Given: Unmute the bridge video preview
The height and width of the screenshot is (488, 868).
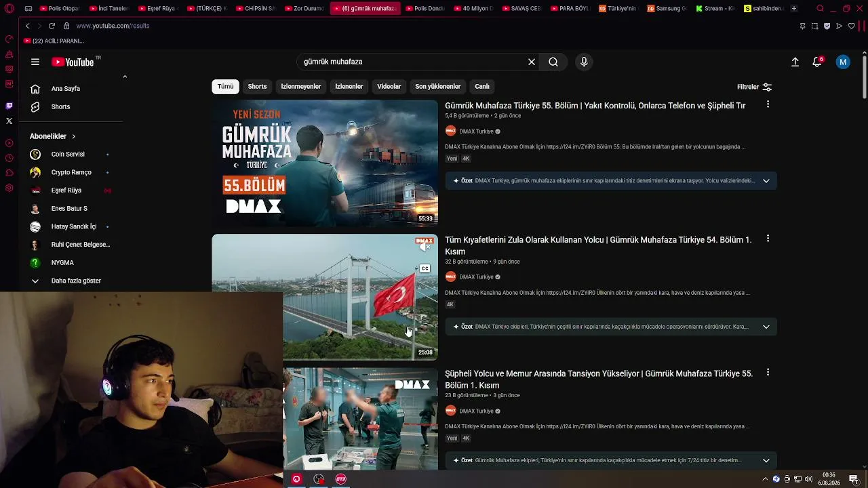Looking at the screenshot, I should [x=425, y=245].
